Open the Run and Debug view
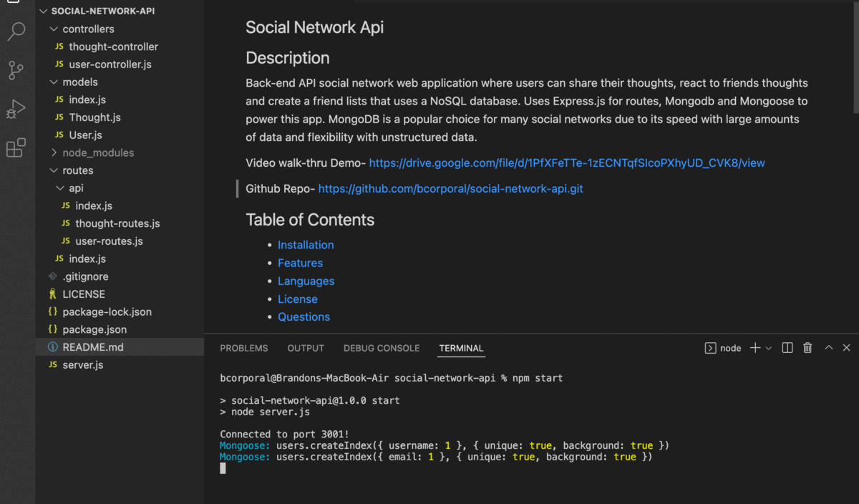The width and height of the screenshot is (859, 504). click(x=16, y=110)
